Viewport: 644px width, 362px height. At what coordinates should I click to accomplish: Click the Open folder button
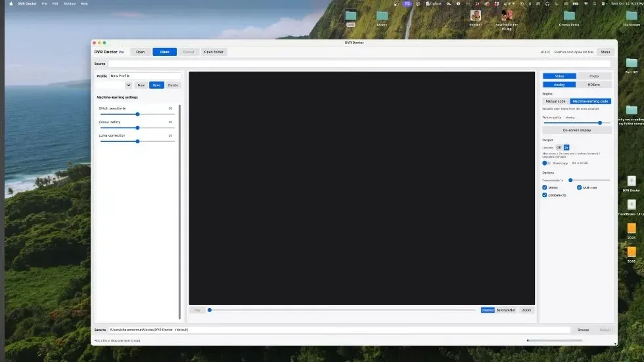pos(214,52)
